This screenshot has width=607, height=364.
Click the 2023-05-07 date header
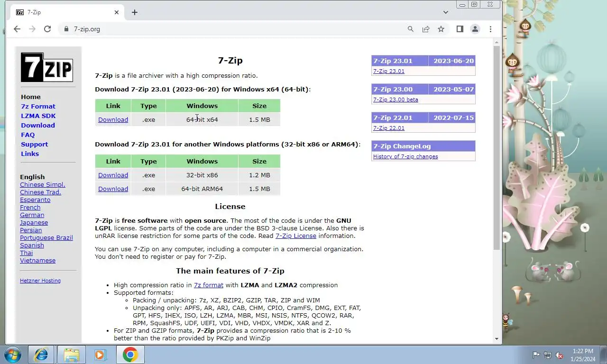point(452,89)
